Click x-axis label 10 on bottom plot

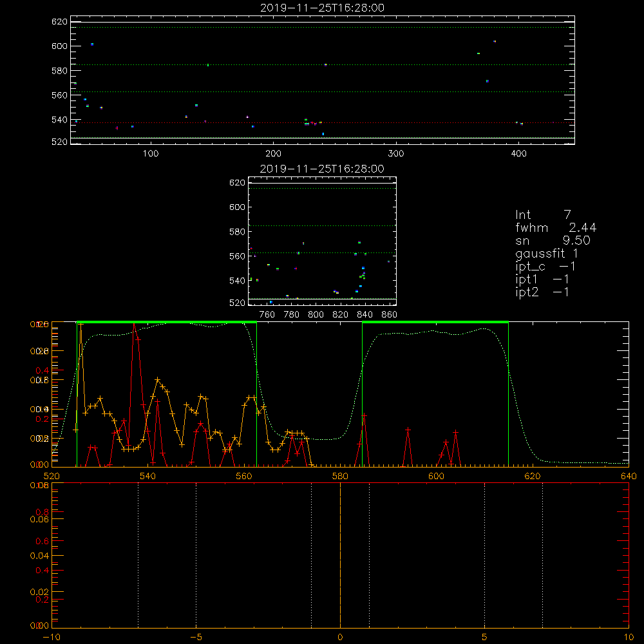point(629,638)
